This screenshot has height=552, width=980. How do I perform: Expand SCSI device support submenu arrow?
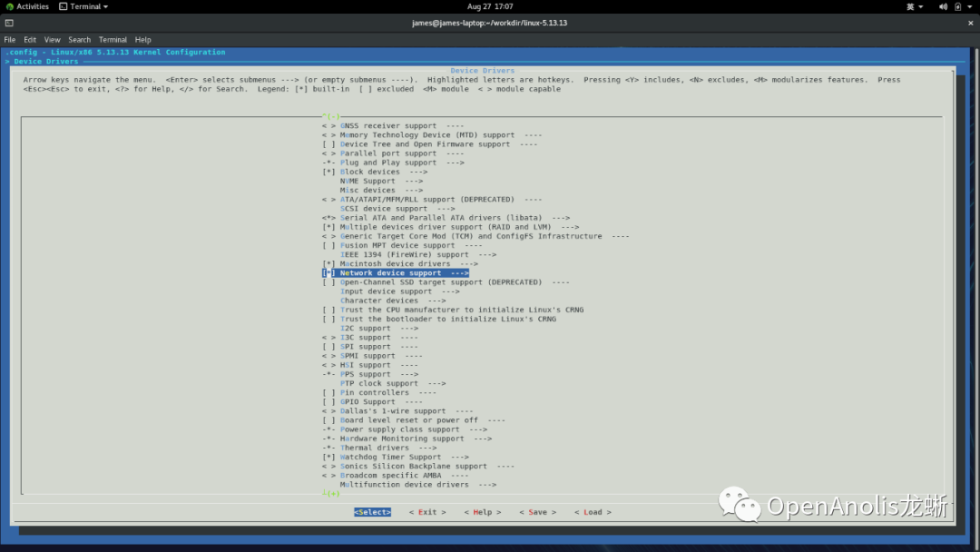[446, 209]
